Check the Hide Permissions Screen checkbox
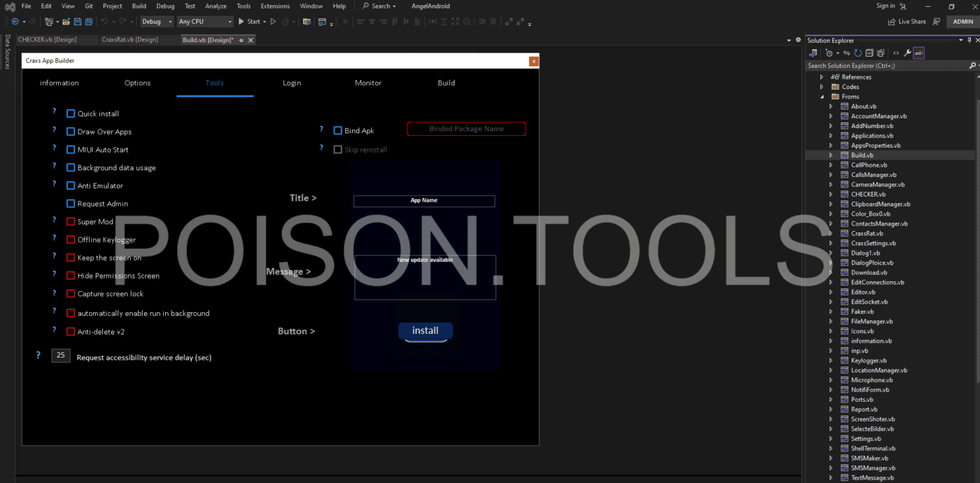 [71, 276]
